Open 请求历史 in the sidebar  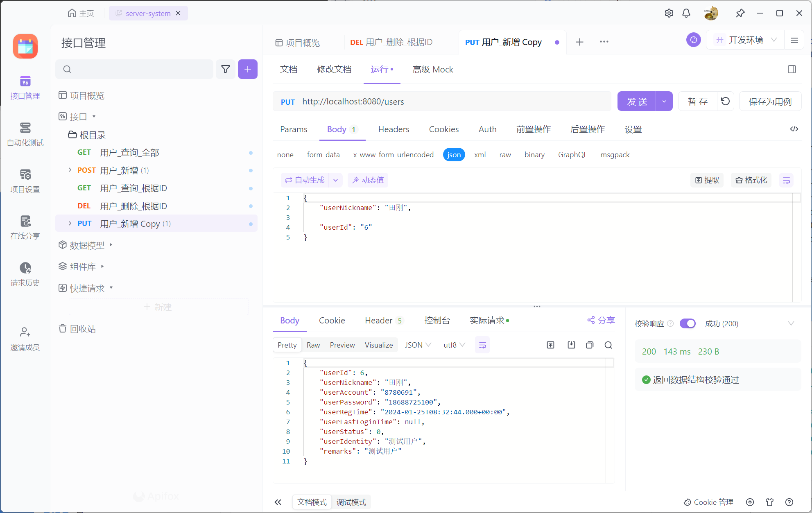click(25, 274)
